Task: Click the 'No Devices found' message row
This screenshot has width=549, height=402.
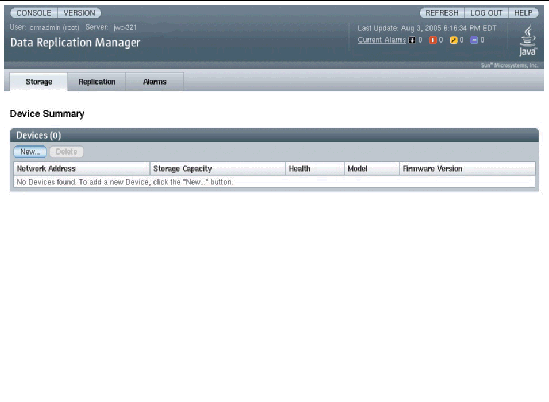Action: click(274, 182)
